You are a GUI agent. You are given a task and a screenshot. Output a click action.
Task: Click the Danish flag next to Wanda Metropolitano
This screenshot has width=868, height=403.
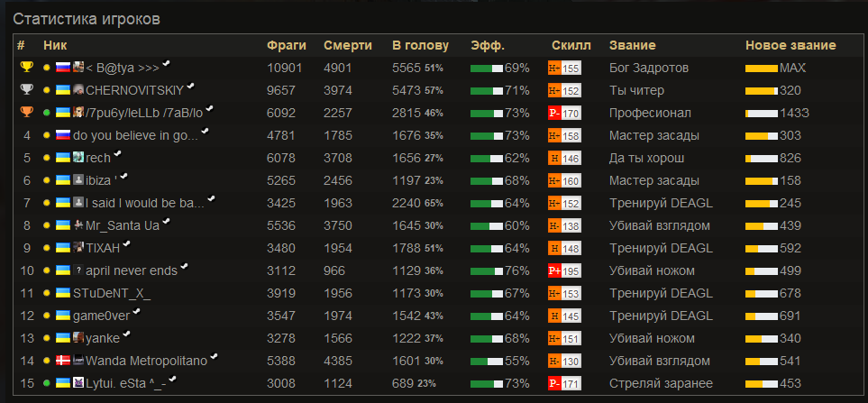[x=63, y=361]
